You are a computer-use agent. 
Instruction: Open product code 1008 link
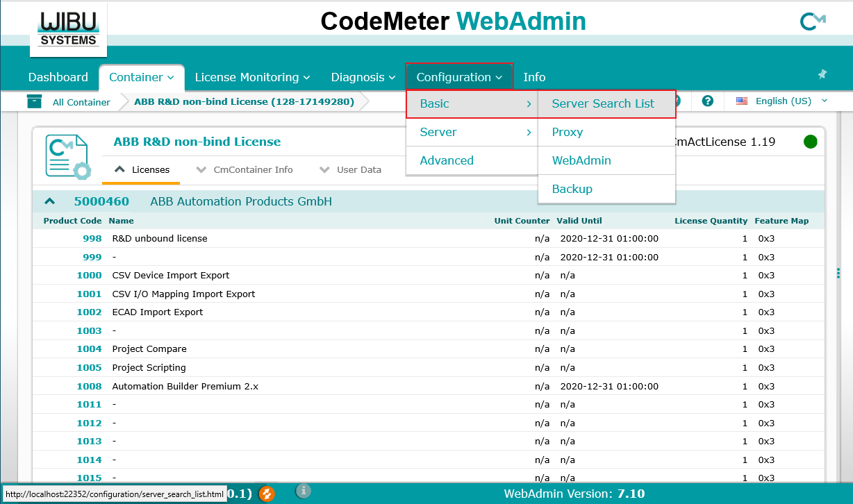[x=89, y=386]
